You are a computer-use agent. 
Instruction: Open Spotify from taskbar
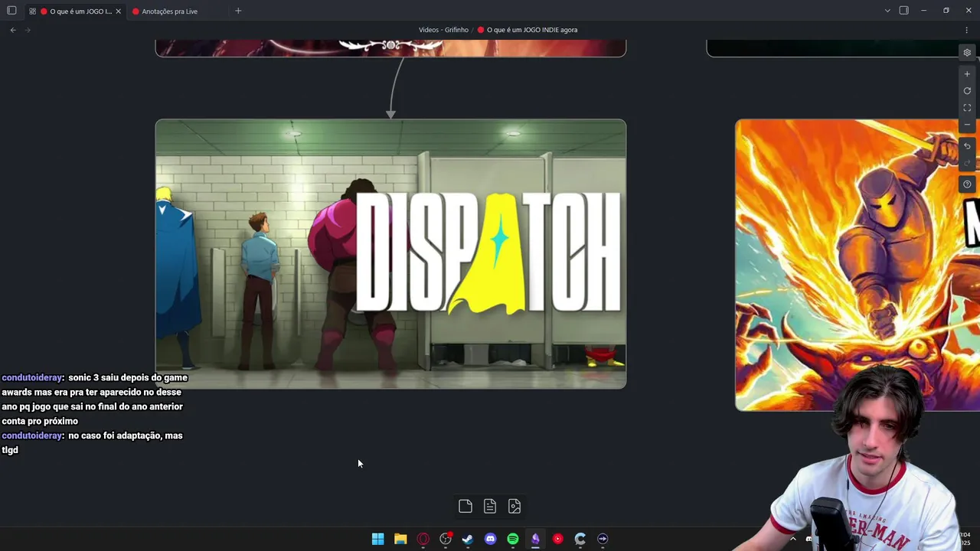(x=513, y=539)
